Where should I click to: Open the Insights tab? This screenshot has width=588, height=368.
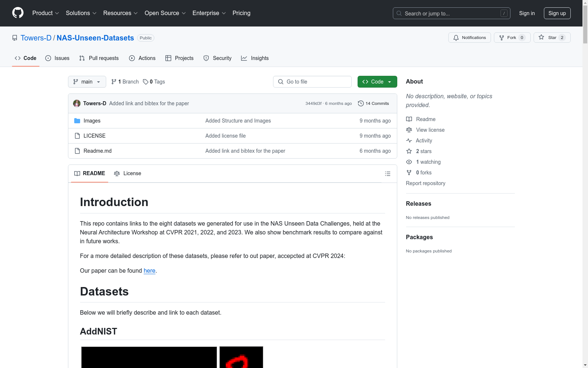(255, 58)
